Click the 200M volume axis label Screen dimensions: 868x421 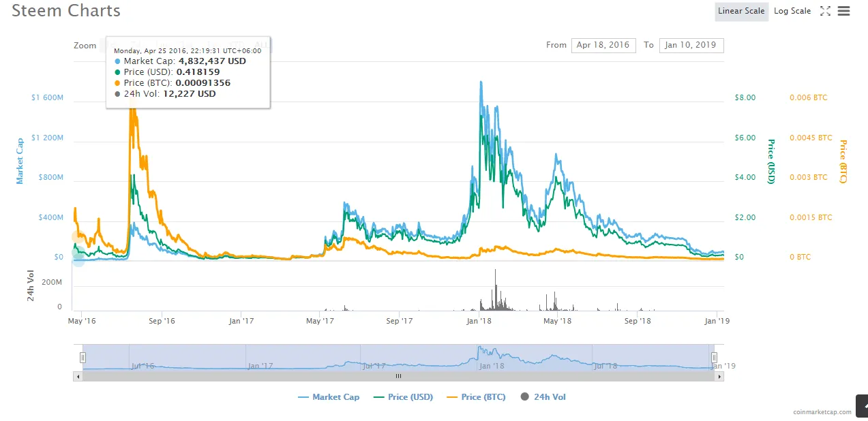coord(51,282)
